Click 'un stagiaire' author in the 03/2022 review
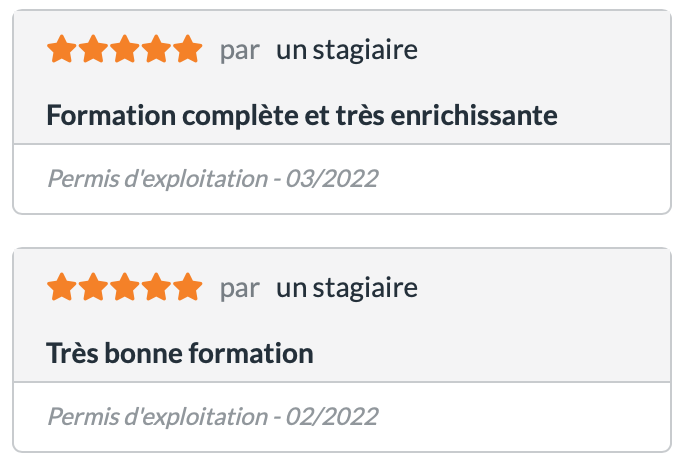 pyautogui.click(x=346, y=50)
